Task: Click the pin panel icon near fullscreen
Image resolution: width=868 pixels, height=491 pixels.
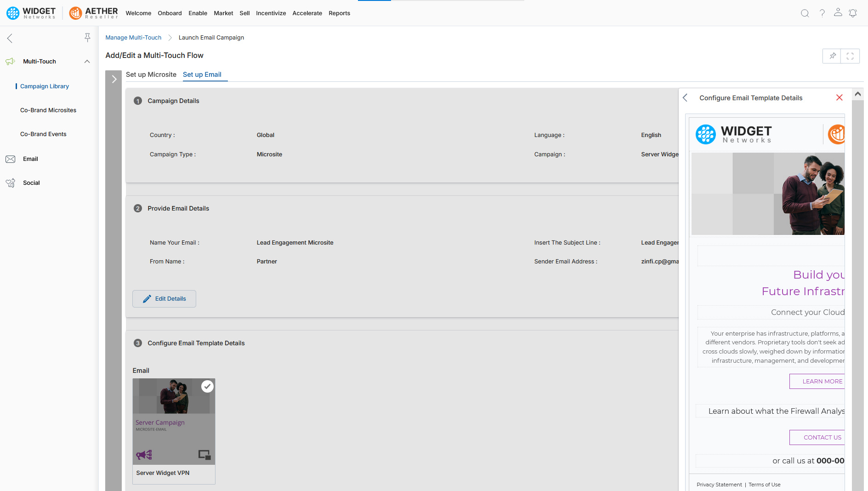Action: [832, 56]
